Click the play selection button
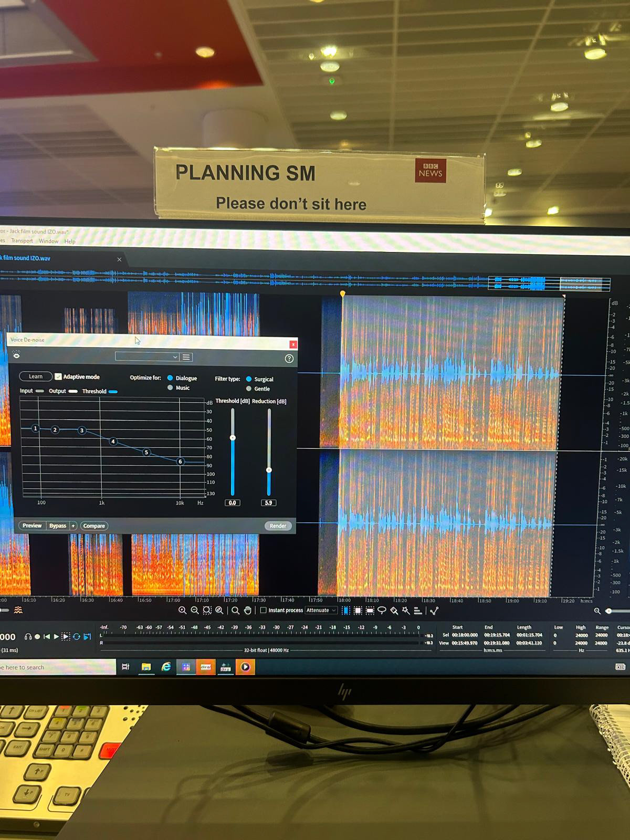Image resolution: width=630 pixels, height=840 pixels. click(x=66, y=636)
